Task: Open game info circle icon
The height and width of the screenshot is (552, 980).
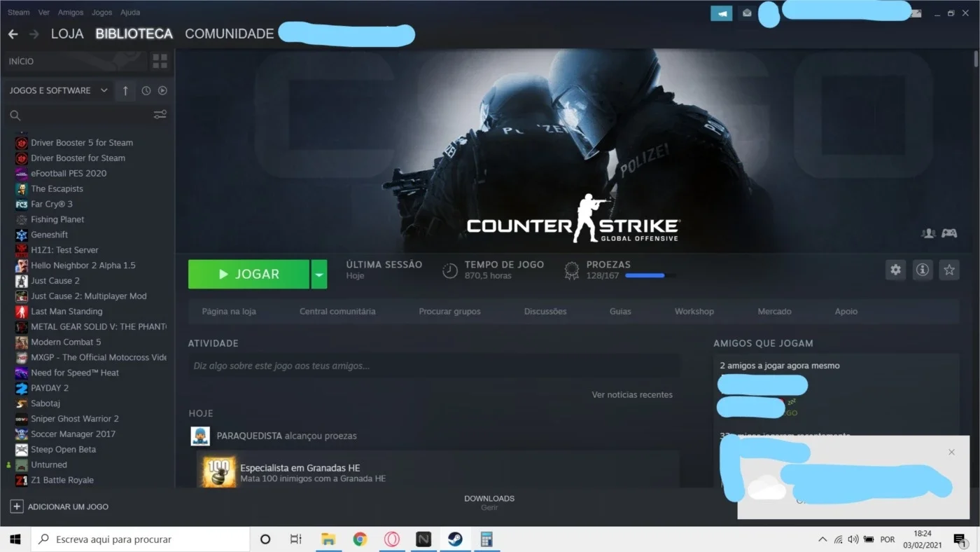Action: tap(923, 270)
